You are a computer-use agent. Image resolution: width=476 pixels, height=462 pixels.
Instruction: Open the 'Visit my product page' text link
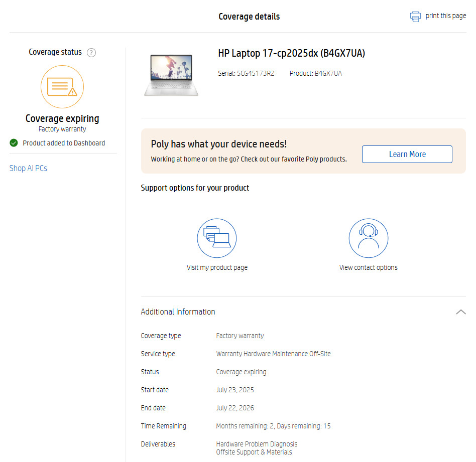[217, 267]
